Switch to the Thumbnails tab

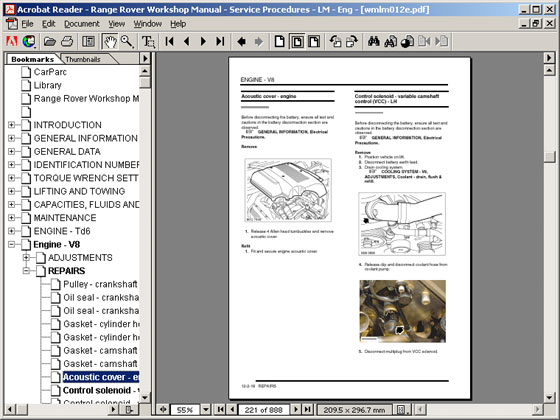click(83, 59)
